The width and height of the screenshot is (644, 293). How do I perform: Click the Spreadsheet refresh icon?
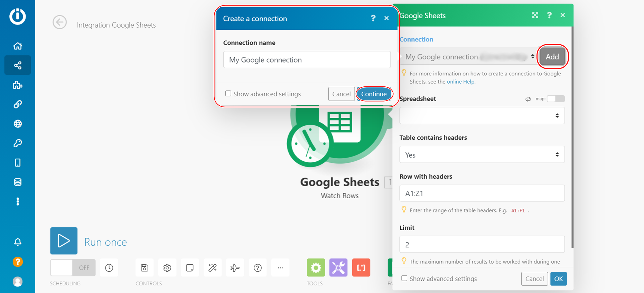click(x=528, y=99)
